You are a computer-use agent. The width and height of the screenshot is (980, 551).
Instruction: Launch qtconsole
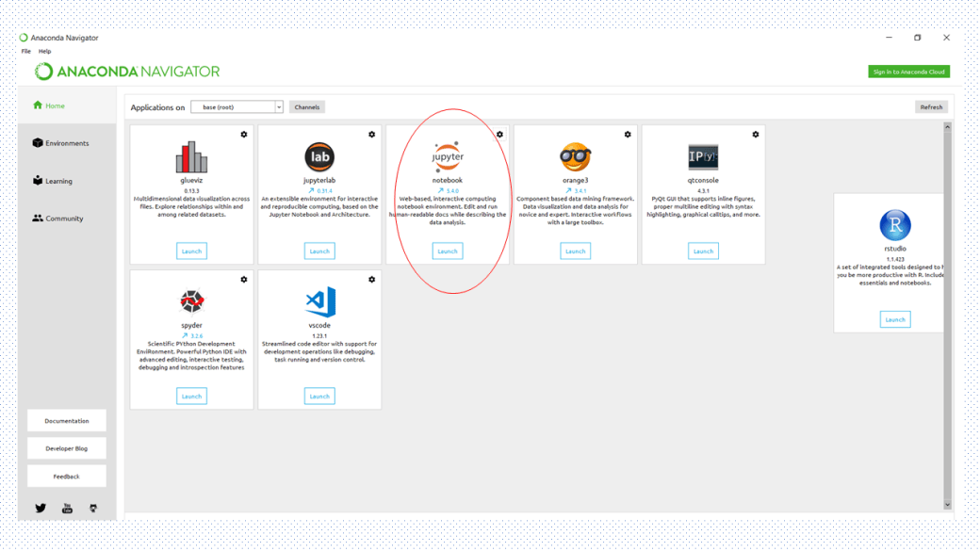[703, 251]
